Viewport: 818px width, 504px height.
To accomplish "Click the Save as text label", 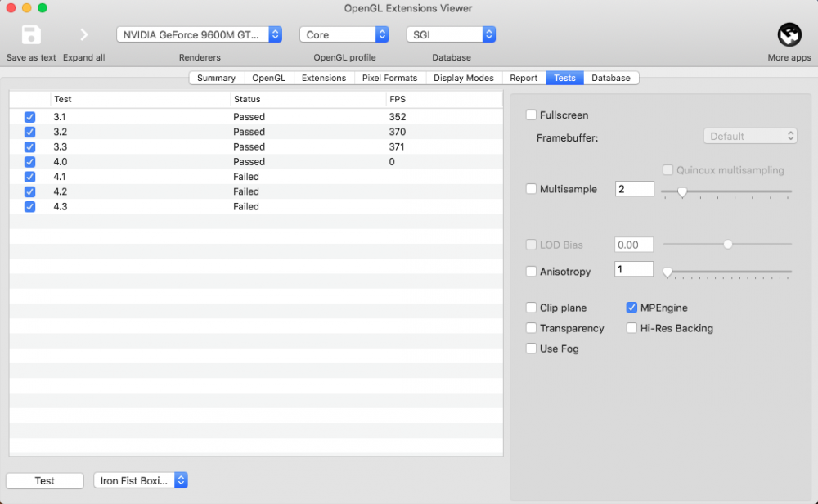I will click(x=31, y=57).
